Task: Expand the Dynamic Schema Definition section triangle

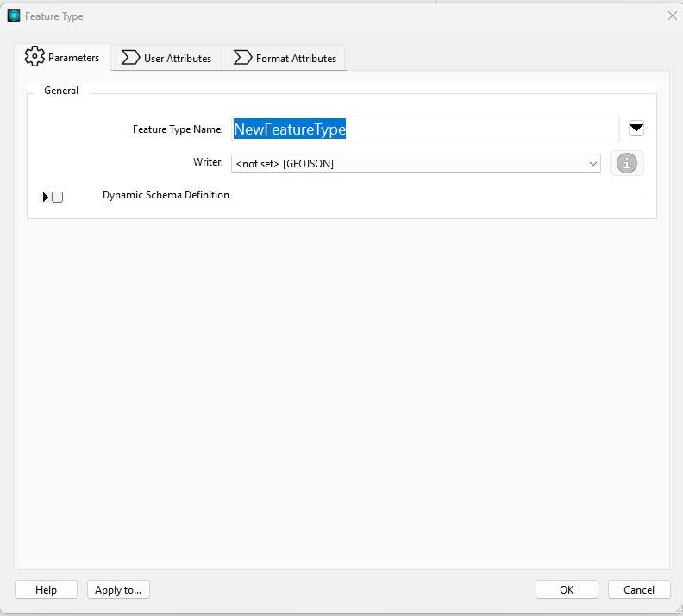Action: point(45,197)
